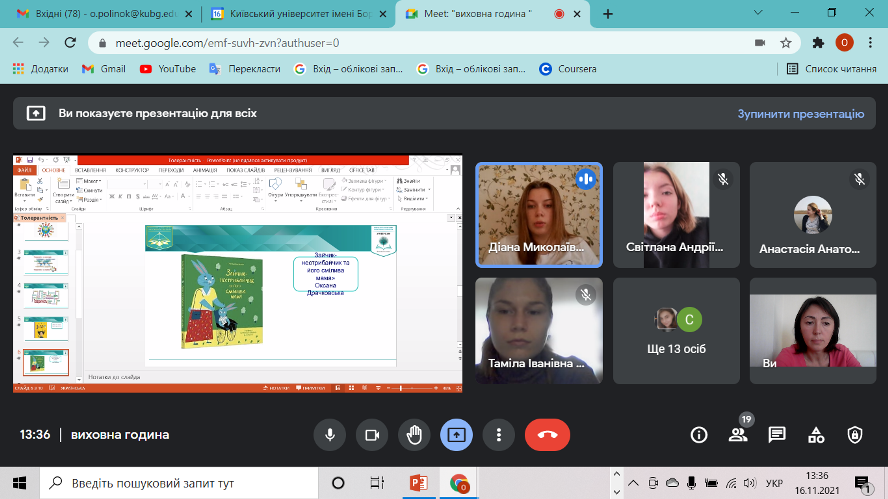888x499 pixels.
Task: Open the Chrome profile avatar O
Action: pyautogui.click(x=844, y=42)
